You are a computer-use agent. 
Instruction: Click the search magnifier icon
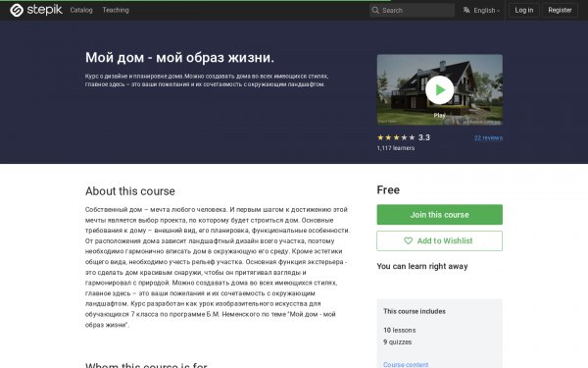(x=375, y=10)
